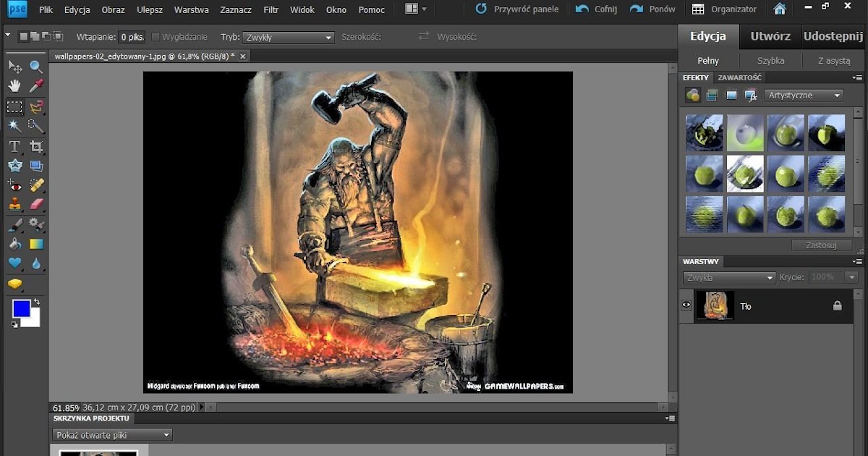Show Layer Styles category in Efekty panel
This screenshot has height=456, width=868.
712,95
